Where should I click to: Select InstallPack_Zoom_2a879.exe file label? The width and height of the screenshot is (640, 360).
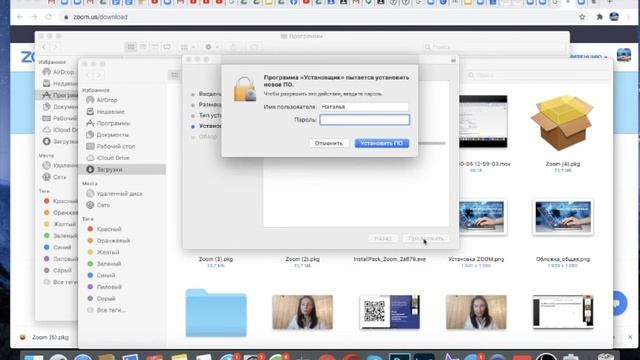(x=389, y=259)
